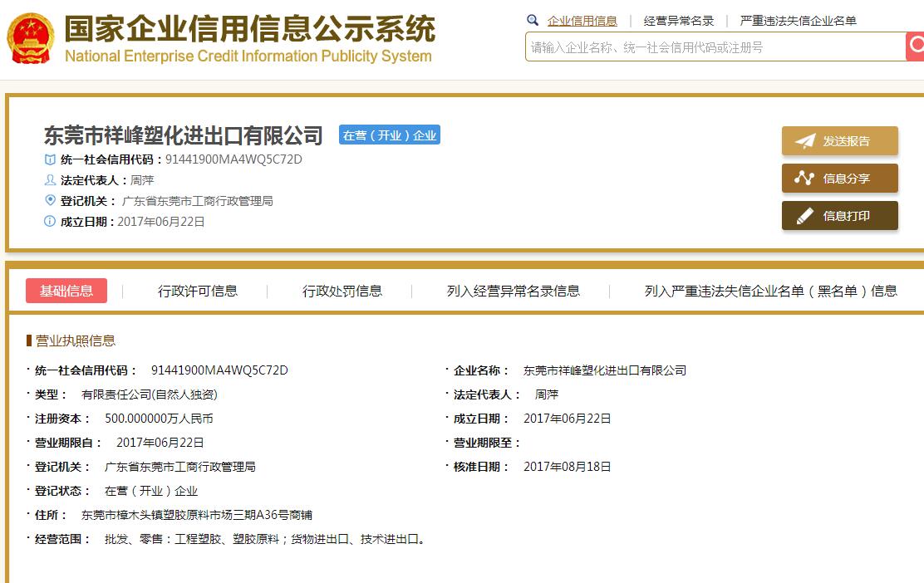
Task: Click the red search button icon
Action: coord(916,47)
